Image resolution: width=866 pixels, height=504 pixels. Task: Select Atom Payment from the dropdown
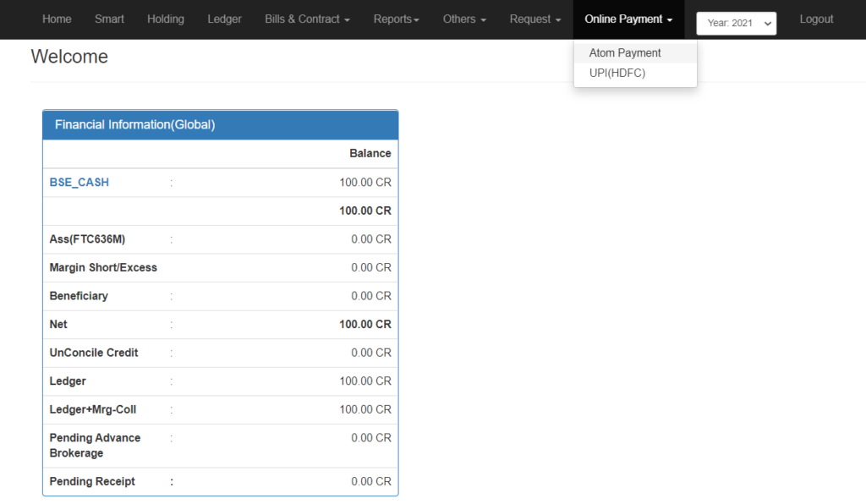(635, 53)
